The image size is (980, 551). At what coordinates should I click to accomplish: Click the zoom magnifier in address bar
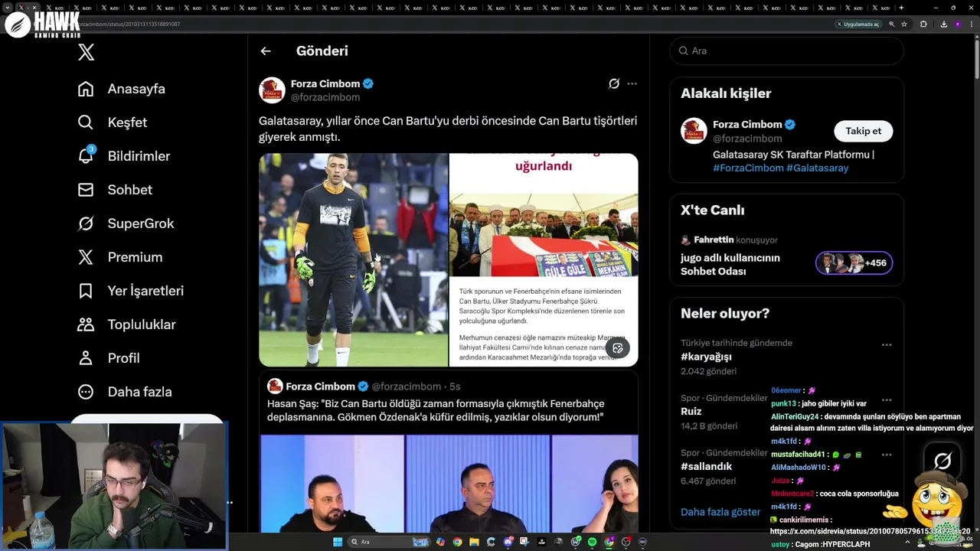(892, 24)
